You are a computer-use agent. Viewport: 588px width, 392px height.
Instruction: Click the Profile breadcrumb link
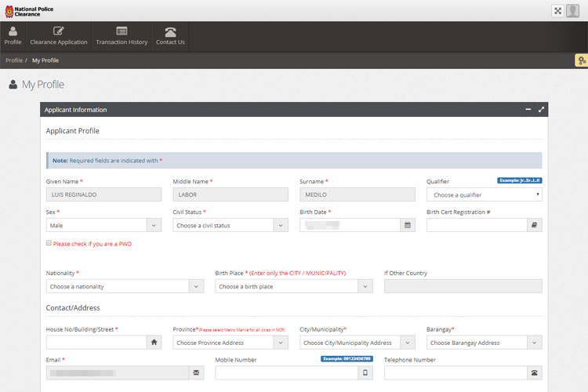click(x=14, y=60)
